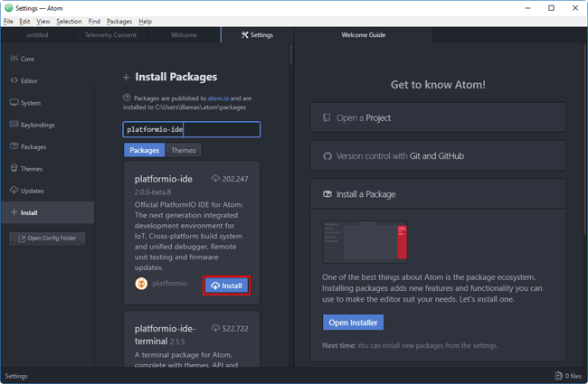Viewport: 588px width, 384px height.
Task: Click the package installer preview thumbnail
Action: pyautogui.click(x=365, y=242)
